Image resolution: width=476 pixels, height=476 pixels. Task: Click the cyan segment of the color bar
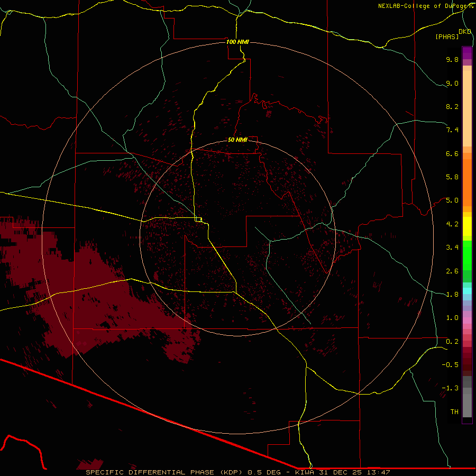467,290
